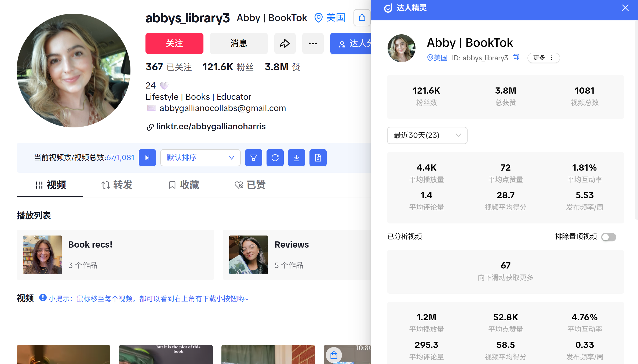Click the shopping bag icon near profile name
This screenshot has height=364, width=638.
[x=362, y=18]
